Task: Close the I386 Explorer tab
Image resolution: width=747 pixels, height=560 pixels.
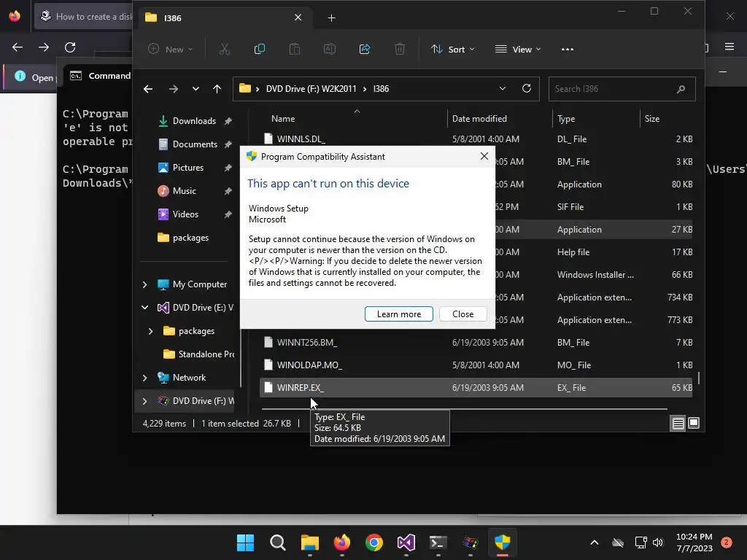Action: click(298, 17)
